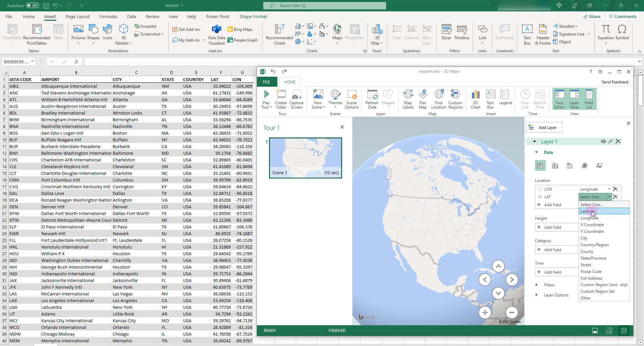Open the Themes gallery

pyautogui.click(x=335, y=99)
